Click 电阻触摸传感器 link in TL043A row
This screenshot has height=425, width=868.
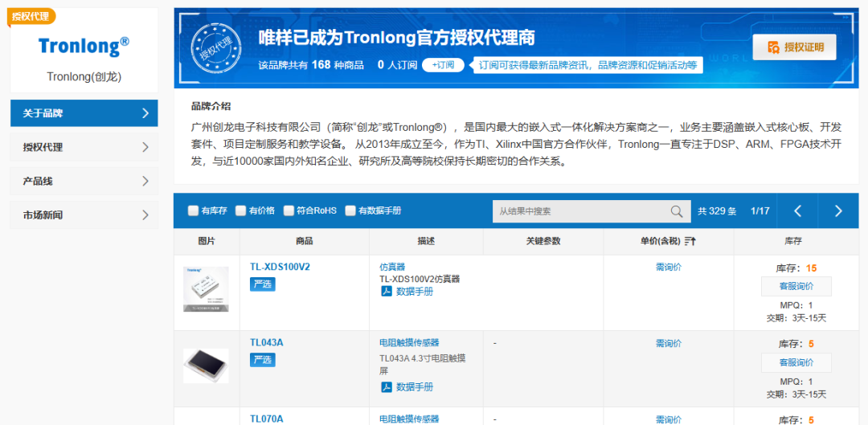click(x=409, y=342)
